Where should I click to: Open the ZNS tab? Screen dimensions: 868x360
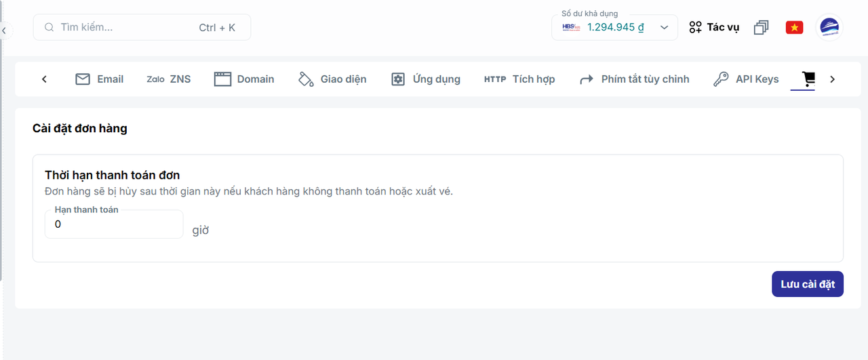pyautogui.click(x=169, y=79)
